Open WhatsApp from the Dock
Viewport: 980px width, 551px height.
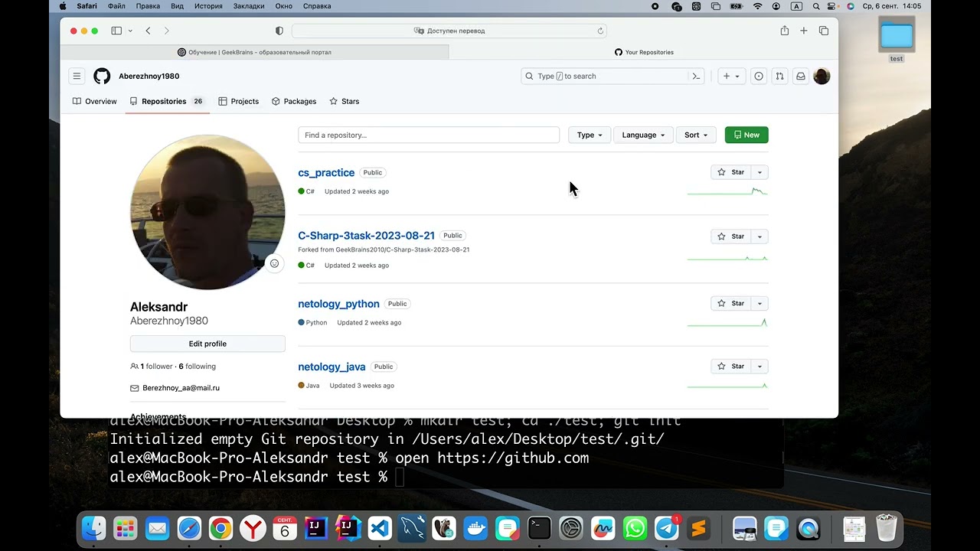(635, 528)
